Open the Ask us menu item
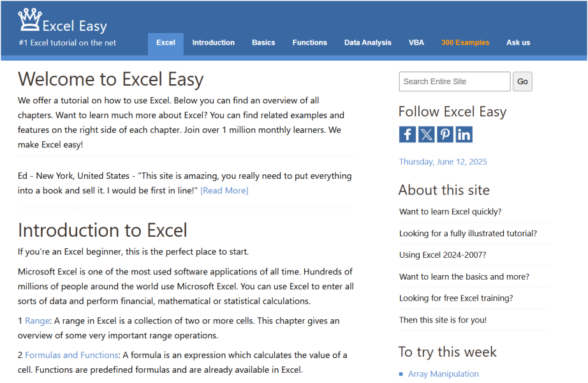The height and width of the screenshot is (383, 588). (x=518, y=43)
